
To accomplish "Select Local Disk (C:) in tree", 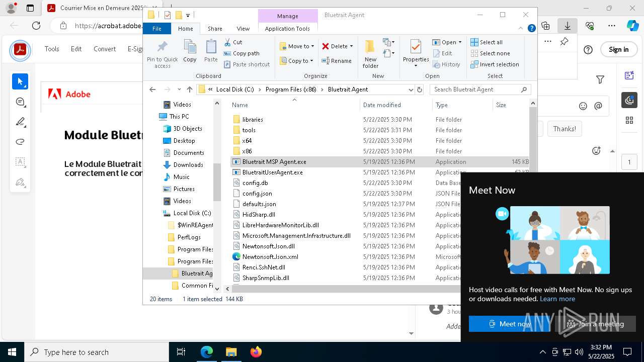I will click(192, 213).
